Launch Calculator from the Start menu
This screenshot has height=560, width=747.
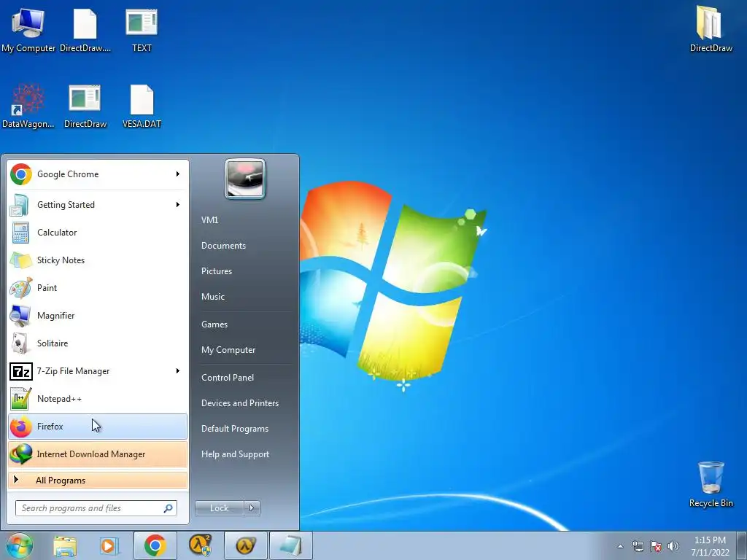98,233
